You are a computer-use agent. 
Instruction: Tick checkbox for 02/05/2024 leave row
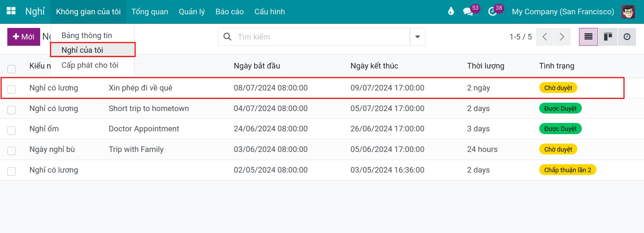pyautogui.click(x=12, y=171)
